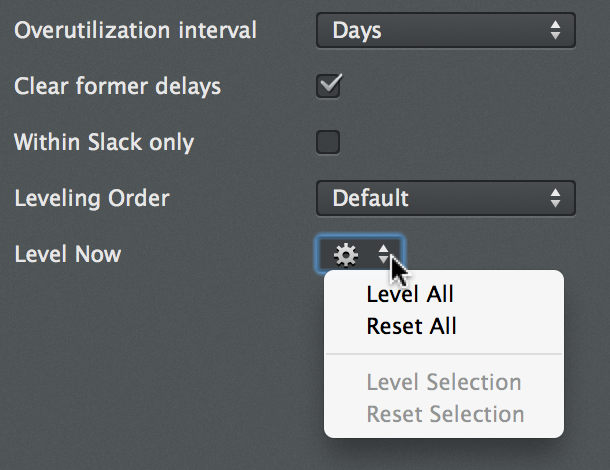
Task: Click the Overutilization interval label
Action: [135, 30]
